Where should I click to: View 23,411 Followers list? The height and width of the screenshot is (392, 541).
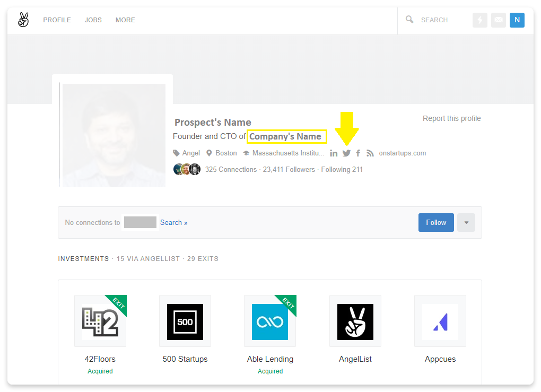pos(289,169)
